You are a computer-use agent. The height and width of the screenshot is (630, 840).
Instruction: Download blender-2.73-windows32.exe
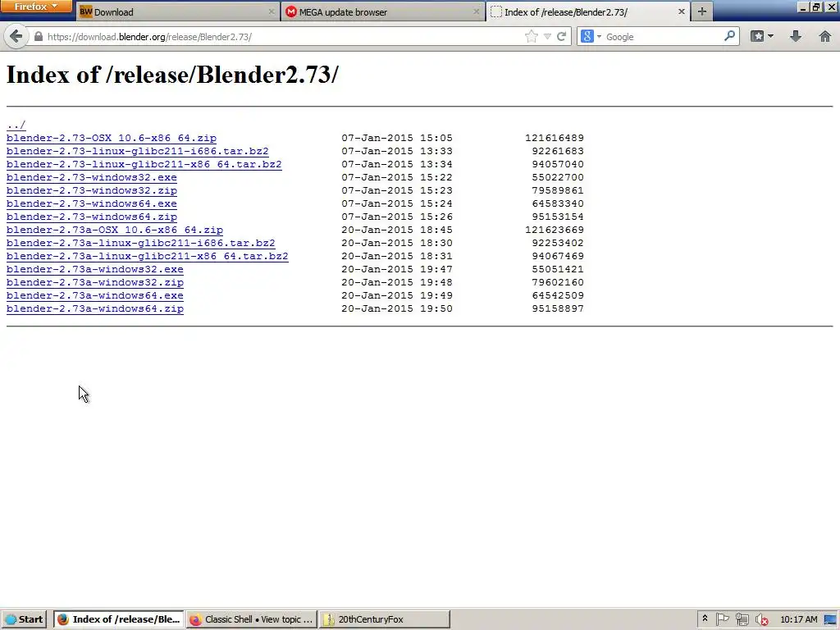point(92,177)
